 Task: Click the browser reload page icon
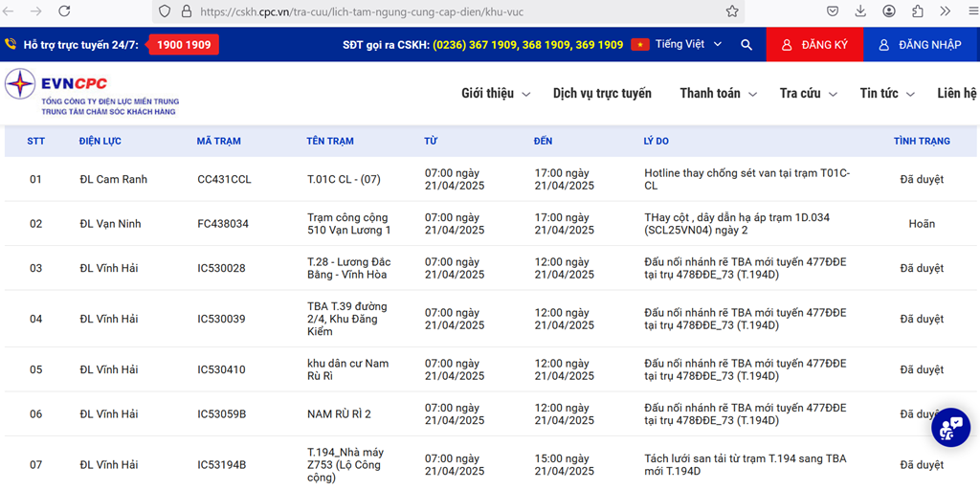pyautogui.click(x=64, y=11)
